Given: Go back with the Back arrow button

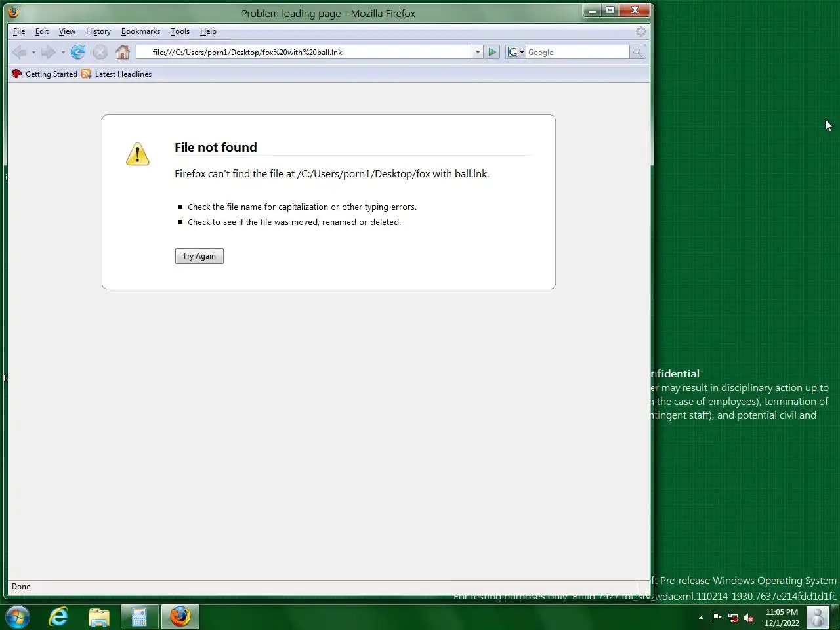Looking at the screenshot, I should tap(19, 52).
